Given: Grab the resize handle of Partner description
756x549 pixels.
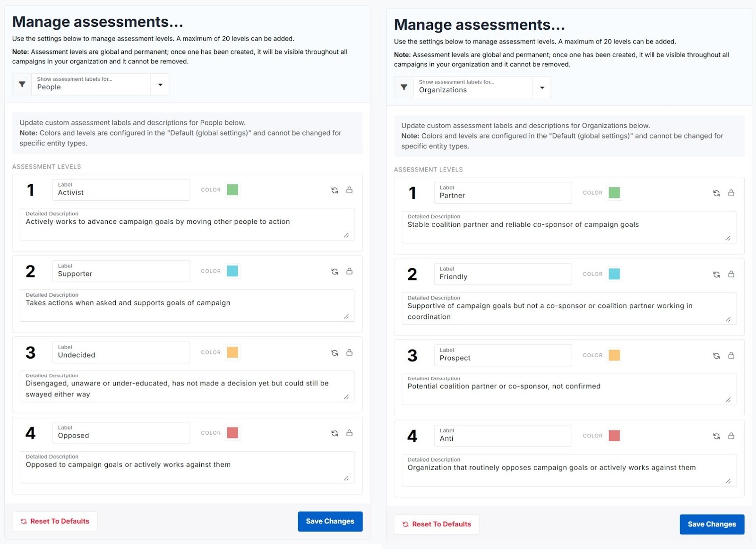Looking at the screenshot, I should [728, 238].
